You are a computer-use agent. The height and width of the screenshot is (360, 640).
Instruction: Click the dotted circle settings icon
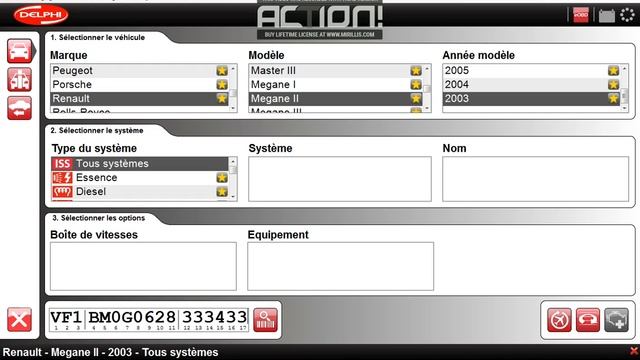point(627,15)
